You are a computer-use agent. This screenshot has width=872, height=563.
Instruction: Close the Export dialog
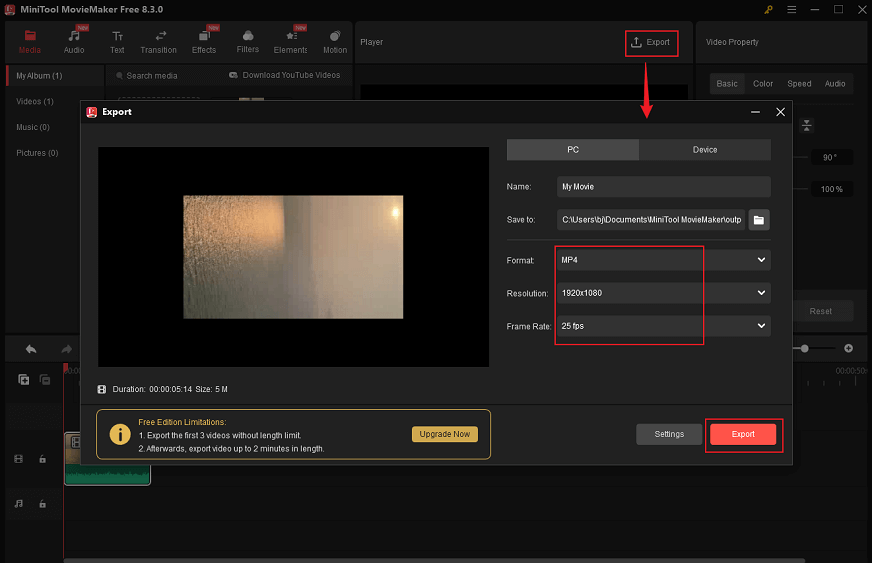point(780,112)
